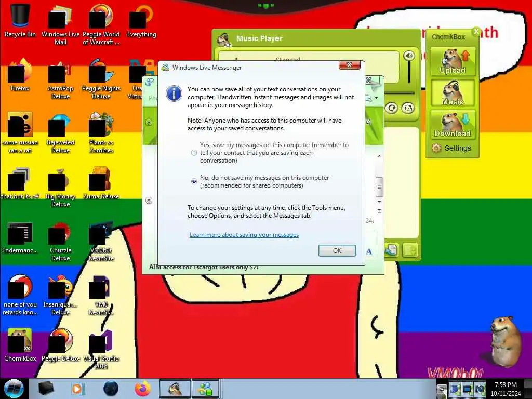Open Chuzzle Deluxe shortcut

pyautogui.click(x=60, y=241)
